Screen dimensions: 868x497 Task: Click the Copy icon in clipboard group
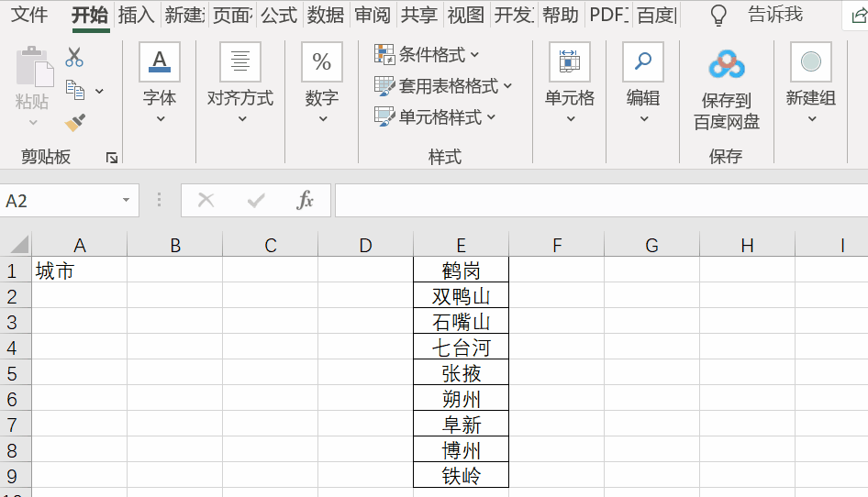74,90
